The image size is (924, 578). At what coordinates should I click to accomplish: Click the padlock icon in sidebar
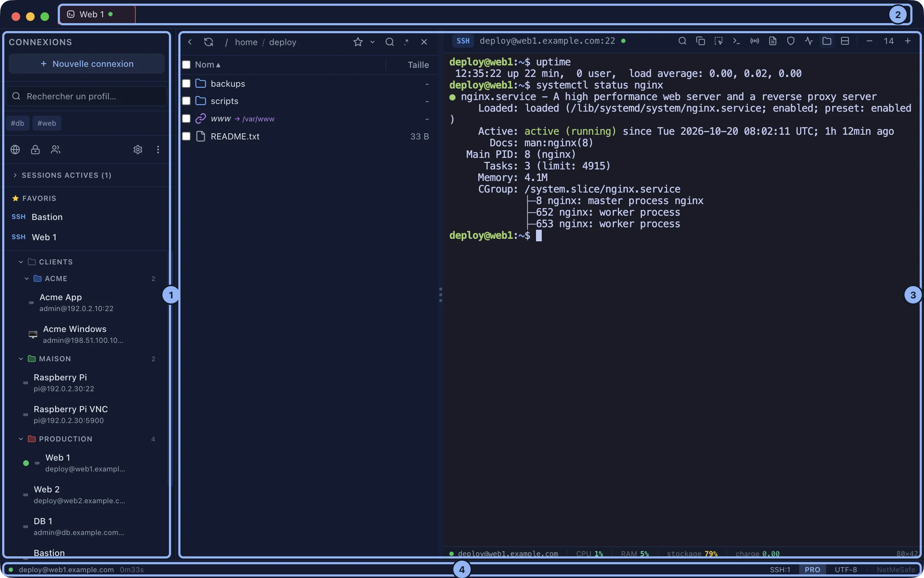[x=35, y=150]
